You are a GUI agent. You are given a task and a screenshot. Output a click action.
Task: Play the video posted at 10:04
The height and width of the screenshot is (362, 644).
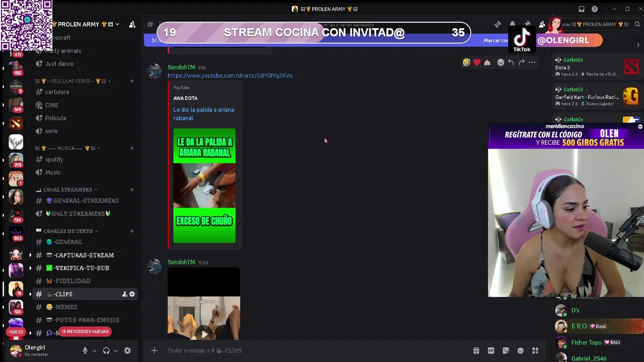[x=204, y=334]
